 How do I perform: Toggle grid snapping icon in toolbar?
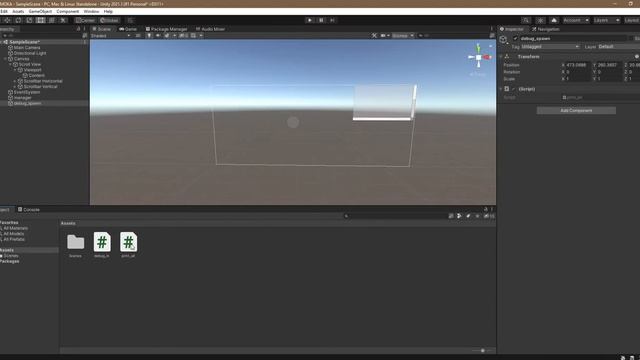(x=130, y=20)
